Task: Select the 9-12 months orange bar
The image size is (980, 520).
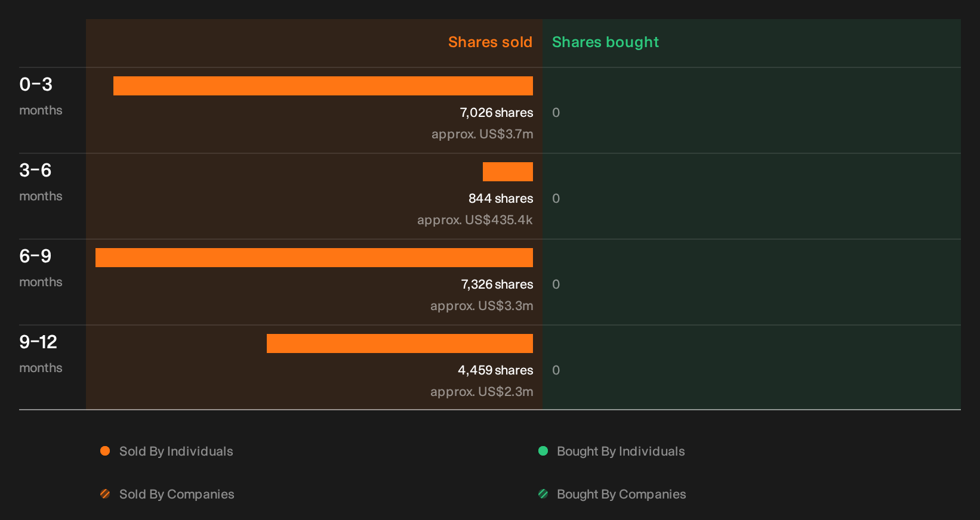Action: [x=400, y=343]
